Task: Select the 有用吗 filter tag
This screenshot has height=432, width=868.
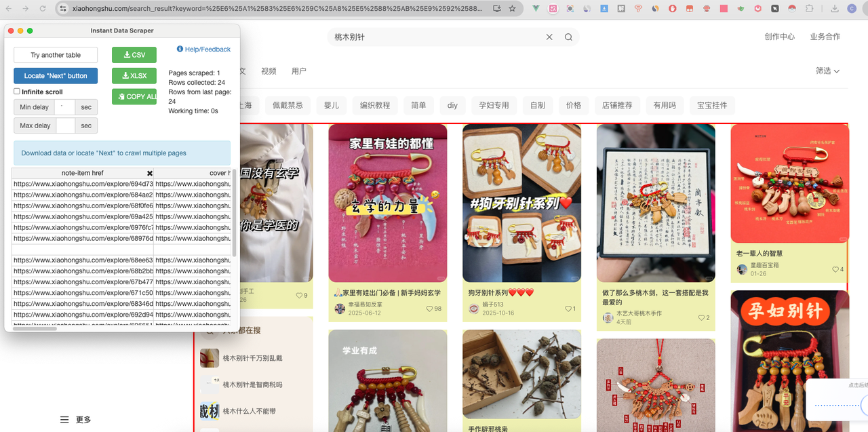Action: coord(665,105)
